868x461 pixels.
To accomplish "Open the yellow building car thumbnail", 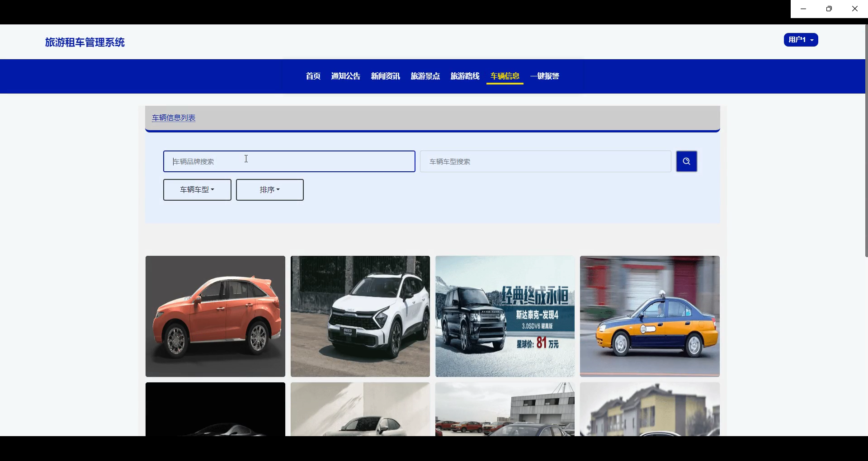I will click(x=650, y=409).
